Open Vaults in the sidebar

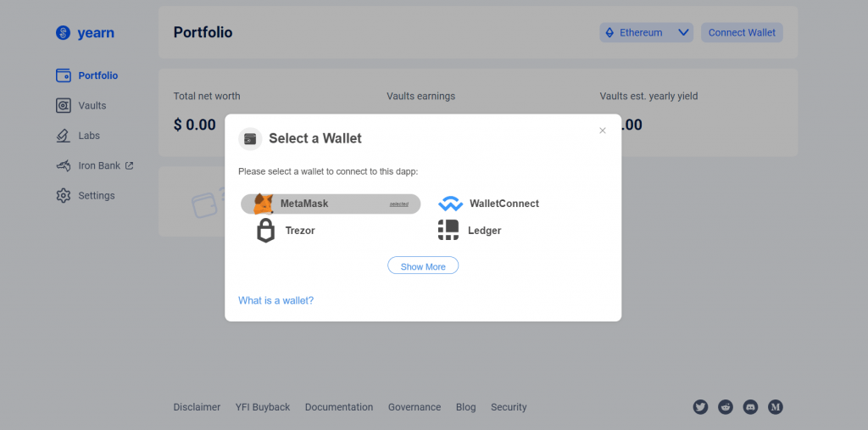click(x=92, y=106)
